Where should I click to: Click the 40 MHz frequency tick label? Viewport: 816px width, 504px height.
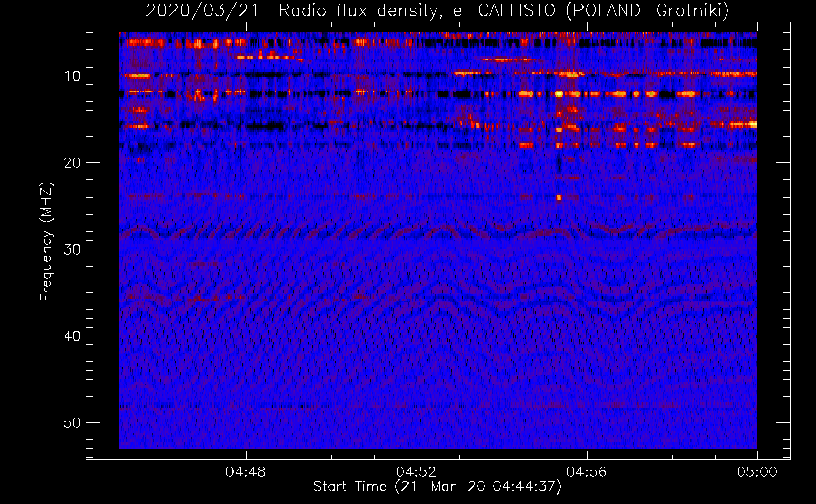coord(73,336)
